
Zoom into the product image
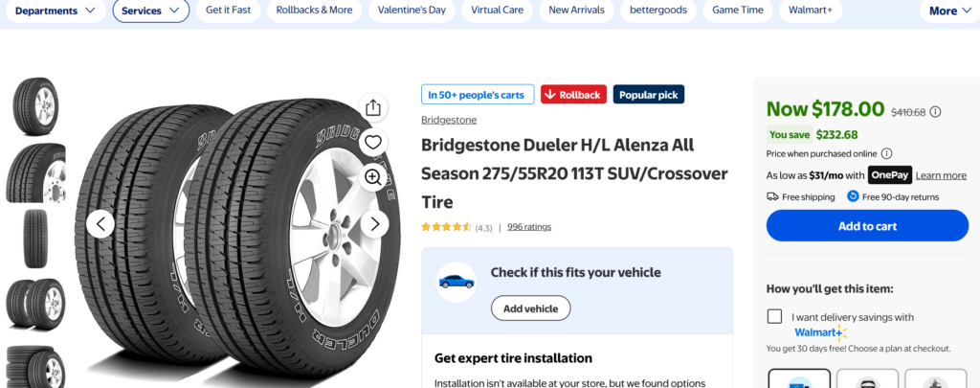[x=373, y=176]
